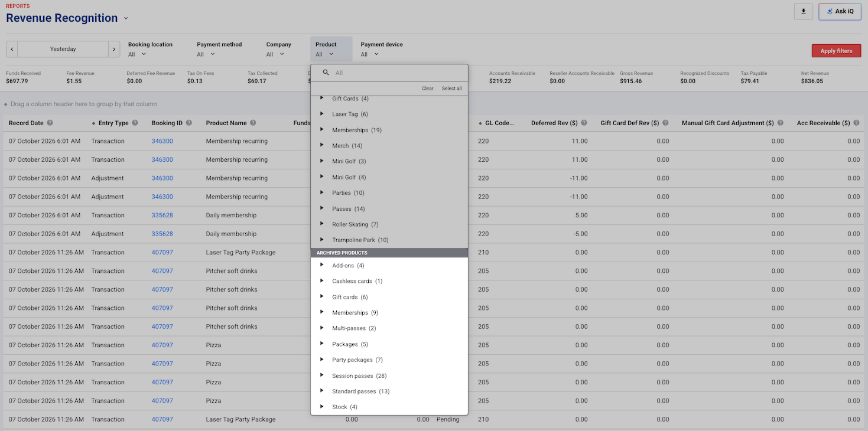
Task: Click the Apply filters button
Action: coord(836,51)
